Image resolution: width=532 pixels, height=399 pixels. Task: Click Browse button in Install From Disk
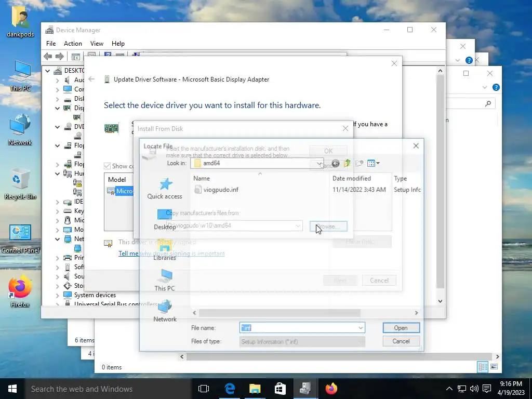click(328, 227)
